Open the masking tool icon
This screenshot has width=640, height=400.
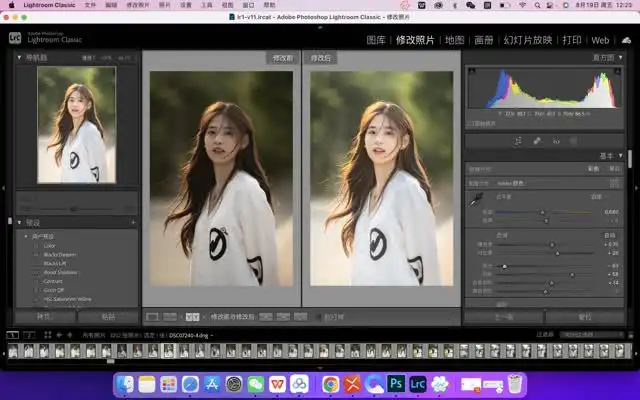pos(573,141)
